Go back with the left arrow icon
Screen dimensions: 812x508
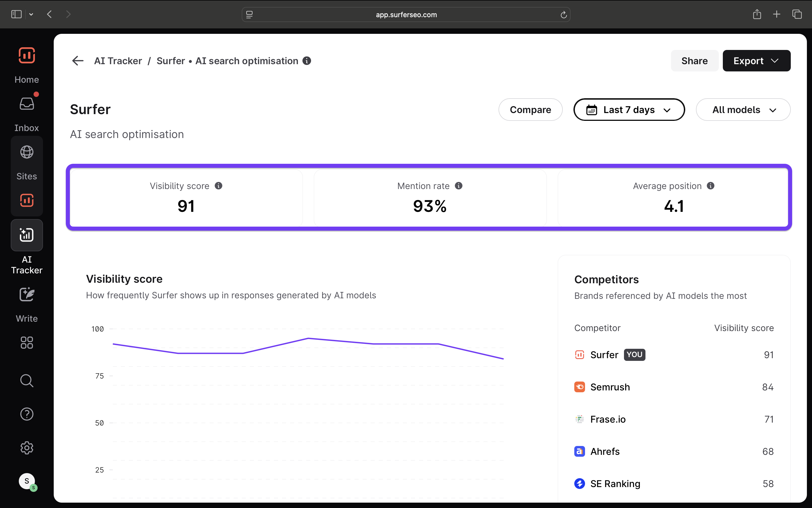point(78,61)
